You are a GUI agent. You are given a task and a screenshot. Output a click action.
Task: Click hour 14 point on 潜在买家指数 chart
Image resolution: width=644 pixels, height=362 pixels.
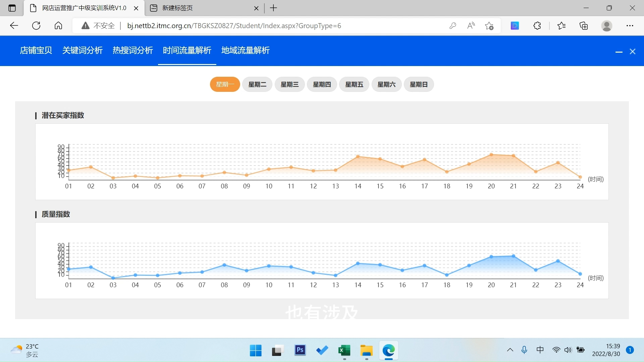pyautogui.click(x=358, y=157)
